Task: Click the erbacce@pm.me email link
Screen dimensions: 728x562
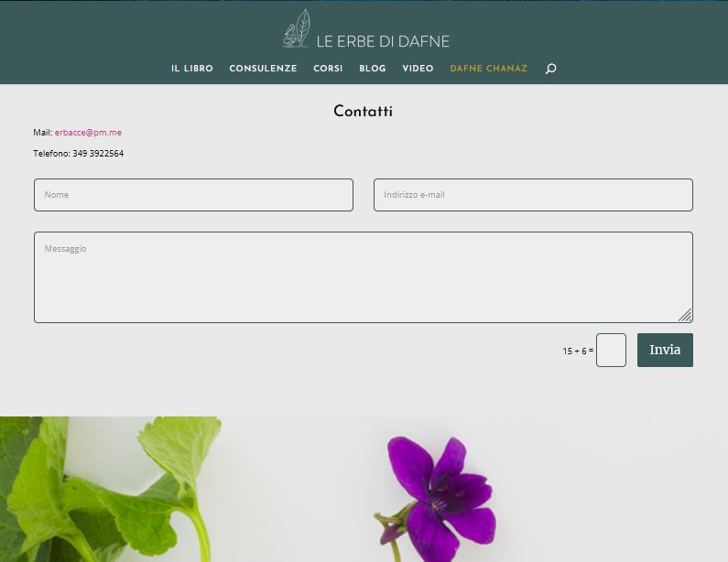Action: pos(88,133)
